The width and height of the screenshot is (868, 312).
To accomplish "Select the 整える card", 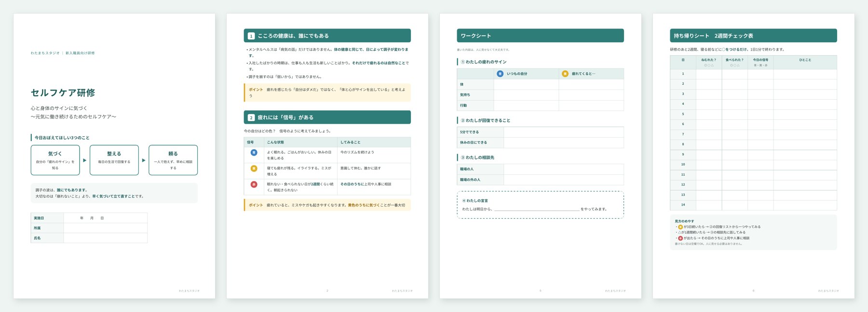I will (114, 160).
